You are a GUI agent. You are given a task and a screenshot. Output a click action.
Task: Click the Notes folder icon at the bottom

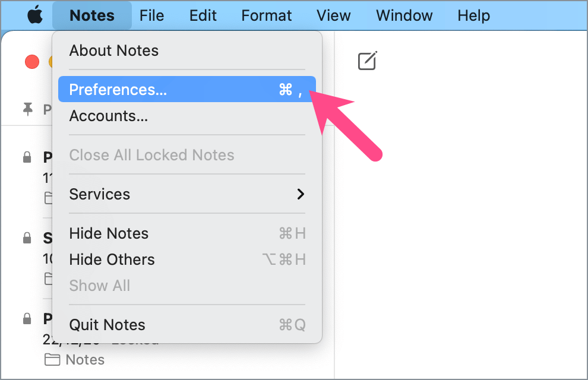click(52, 359)
